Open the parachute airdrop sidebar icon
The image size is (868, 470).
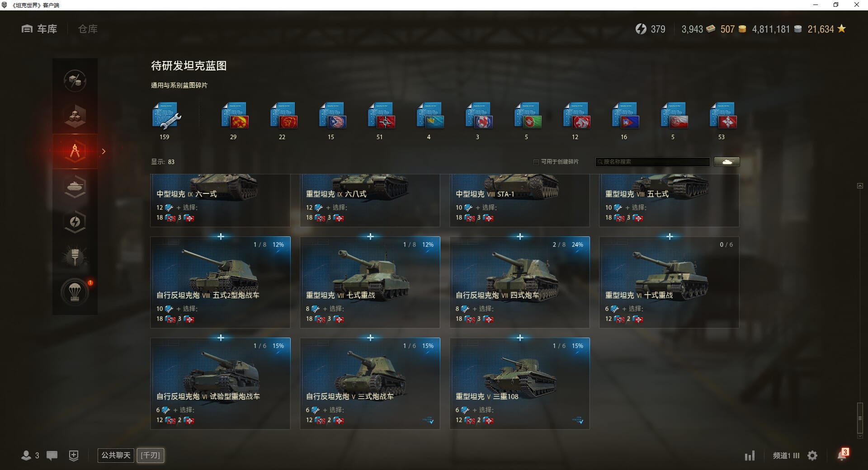click(x=75, y=292)
